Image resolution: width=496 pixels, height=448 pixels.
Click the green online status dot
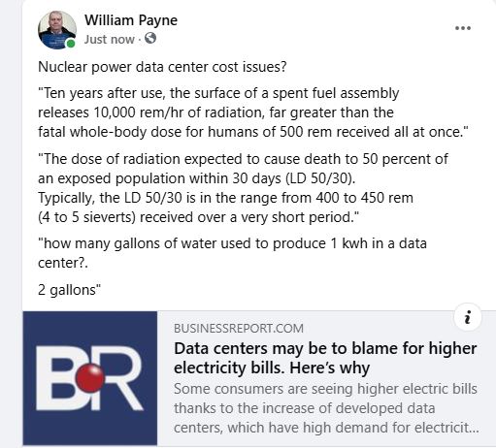(71, 44)
